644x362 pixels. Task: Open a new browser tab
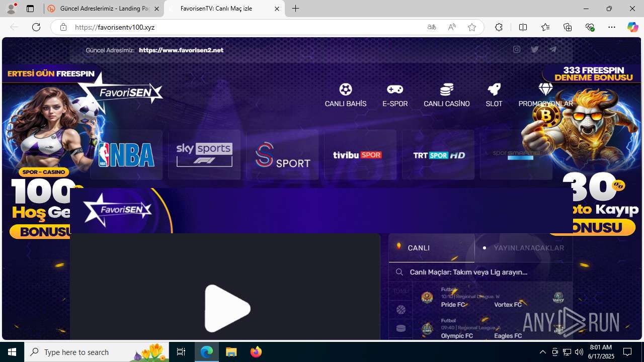coord(296,9)
